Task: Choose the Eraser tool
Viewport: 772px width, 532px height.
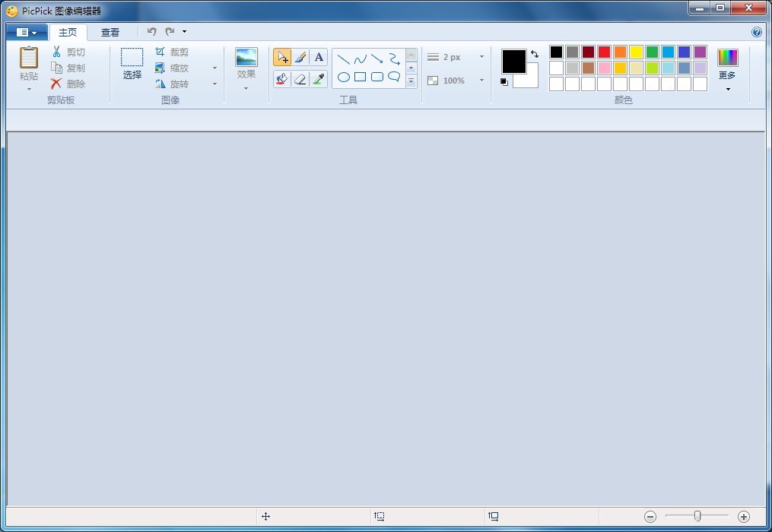Action: 300,78
